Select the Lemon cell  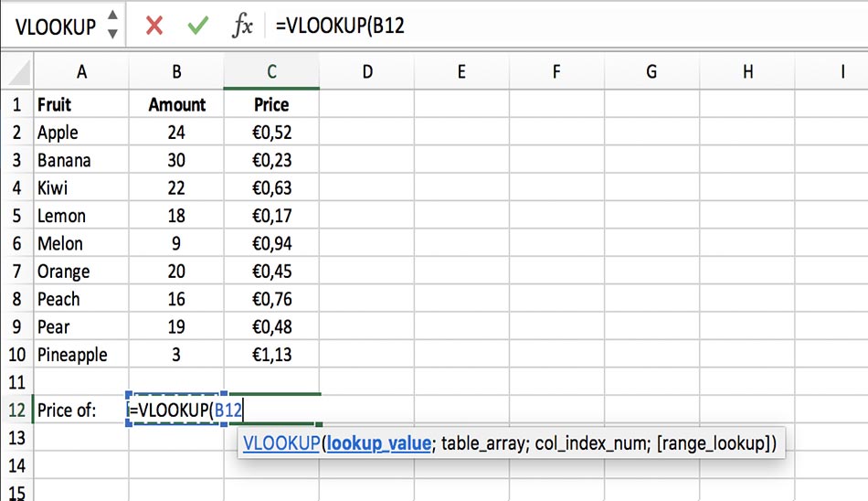(x=81, y=215)
